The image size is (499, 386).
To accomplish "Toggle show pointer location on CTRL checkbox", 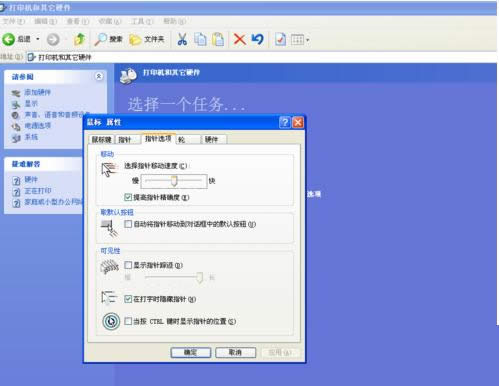I will tap(128, 321).
